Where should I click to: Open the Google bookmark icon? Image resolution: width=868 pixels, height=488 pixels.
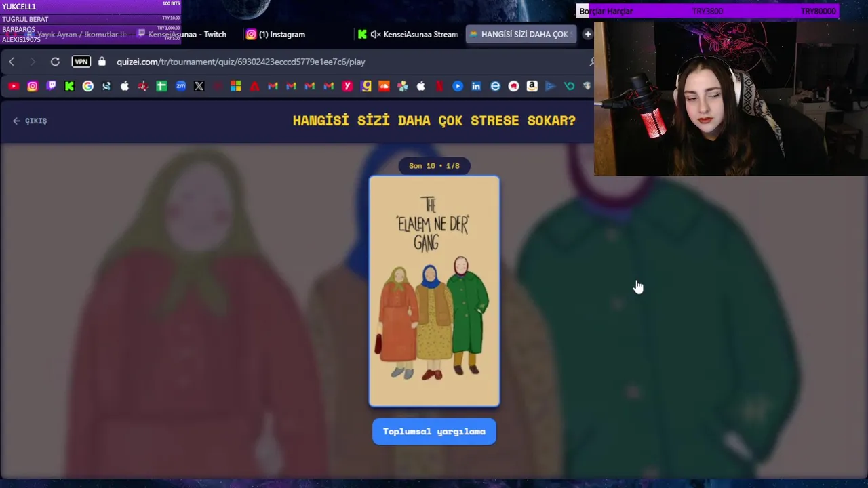click(88, 86)
